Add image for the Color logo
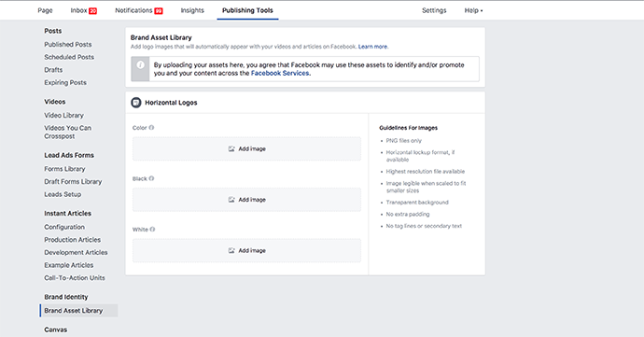 pyautogui.click(x=246, y=148)
